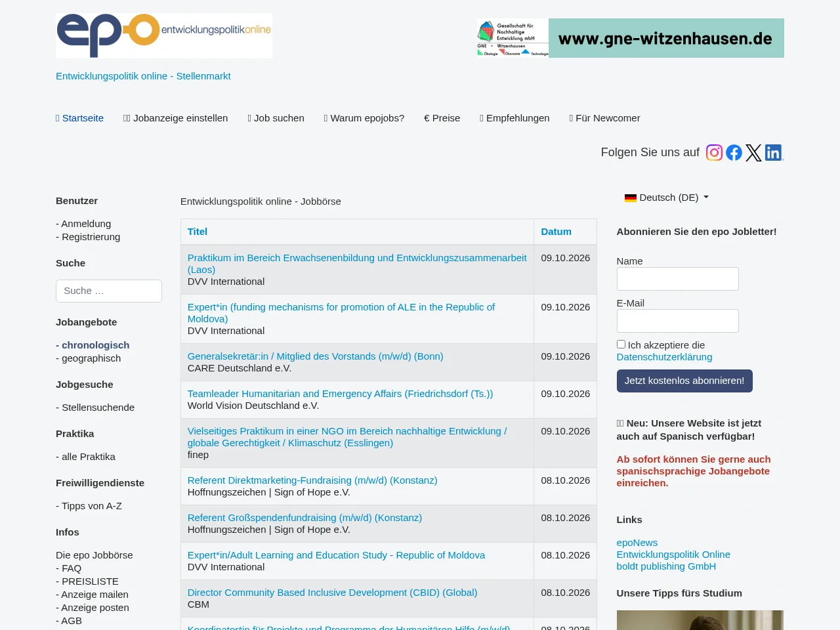Open the LinkedIn icon
The height and width of the screenshot is (630, 840).
(x=774, y=153)
